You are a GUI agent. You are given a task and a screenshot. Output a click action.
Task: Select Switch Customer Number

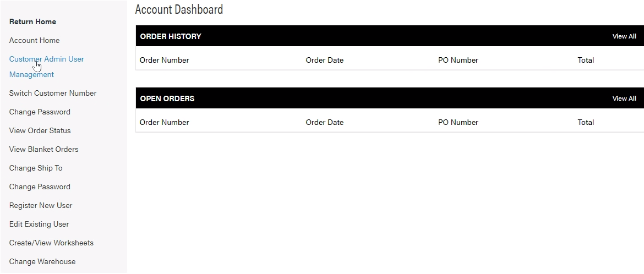pos(53,93)
